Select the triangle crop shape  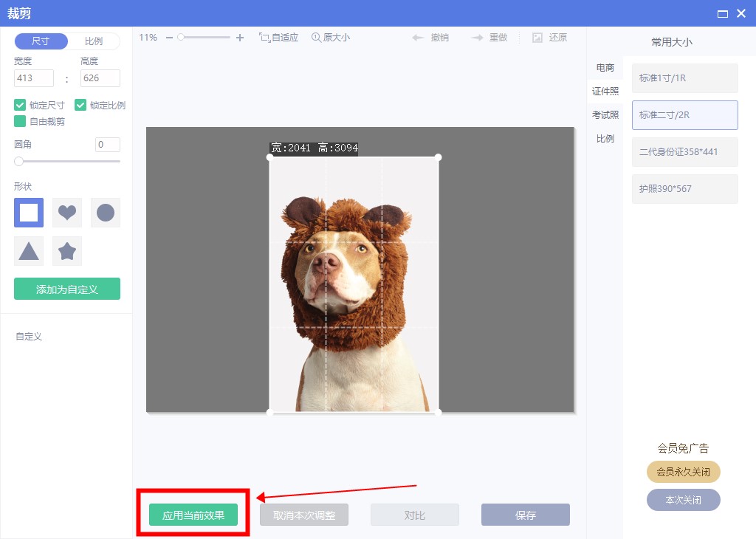[29, 251]
